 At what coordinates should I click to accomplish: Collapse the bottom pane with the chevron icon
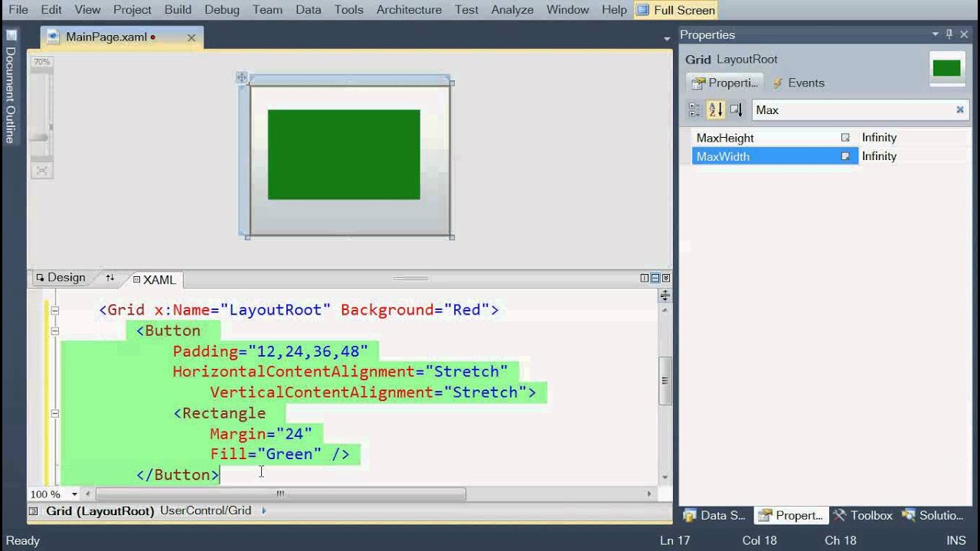[x=666, y=279]
